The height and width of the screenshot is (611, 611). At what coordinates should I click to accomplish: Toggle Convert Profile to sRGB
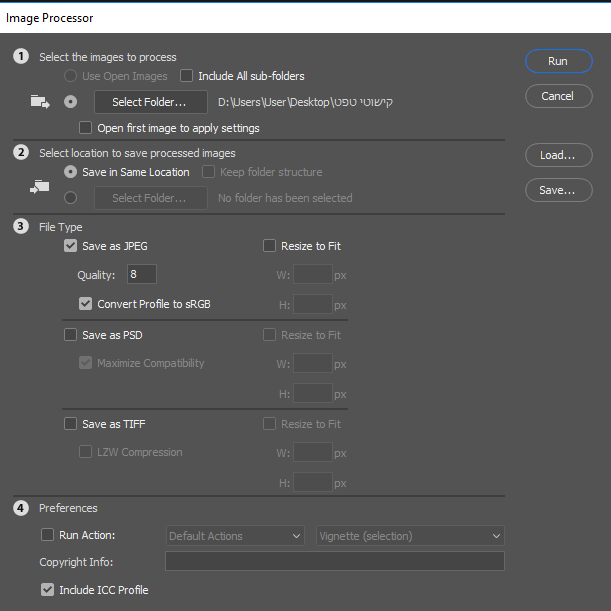[x=85, y=304]
